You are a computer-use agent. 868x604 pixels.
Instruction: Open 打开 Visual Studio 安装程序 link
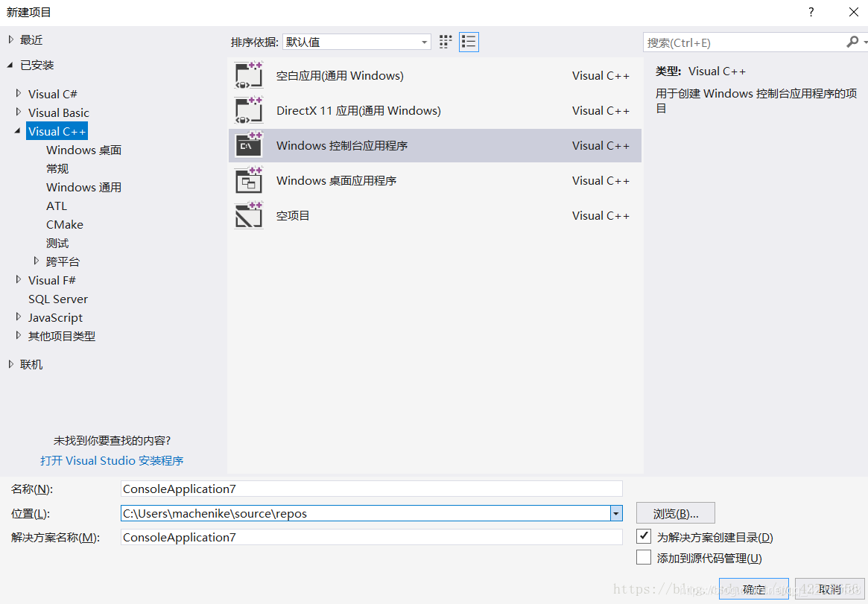coord(112,460)
